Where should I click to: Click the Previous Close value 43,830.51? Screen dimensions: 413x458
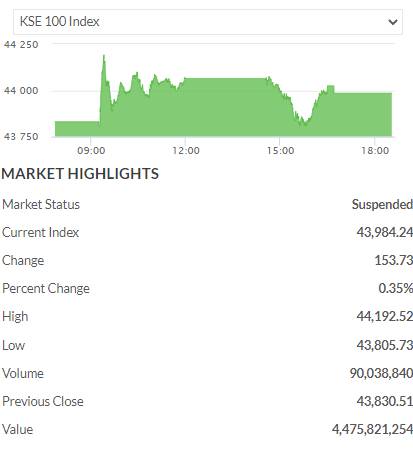coord(385,401)
